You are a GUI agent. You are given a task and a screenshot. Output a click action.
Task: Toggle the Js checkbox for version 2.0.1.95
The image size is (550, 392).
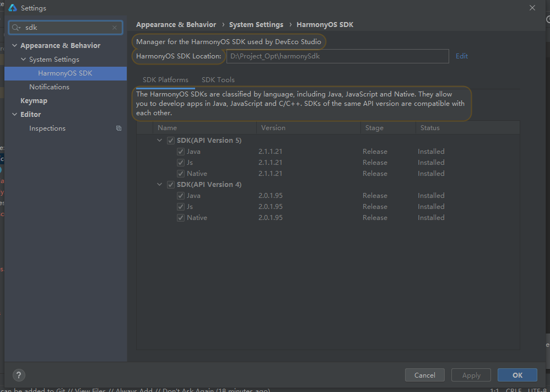181,207
